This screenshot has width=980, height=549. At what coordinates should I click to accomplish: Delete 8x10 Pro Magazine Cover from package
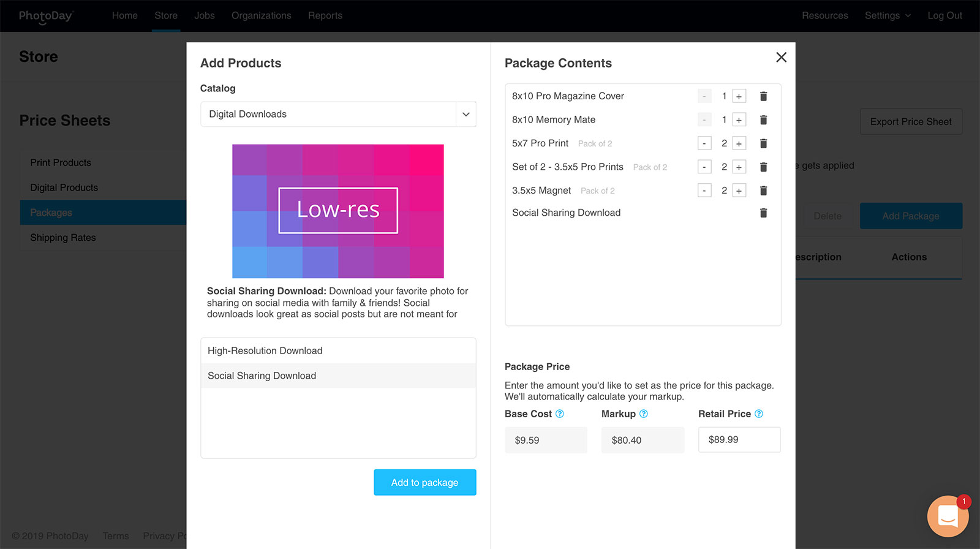pos(763,96)
